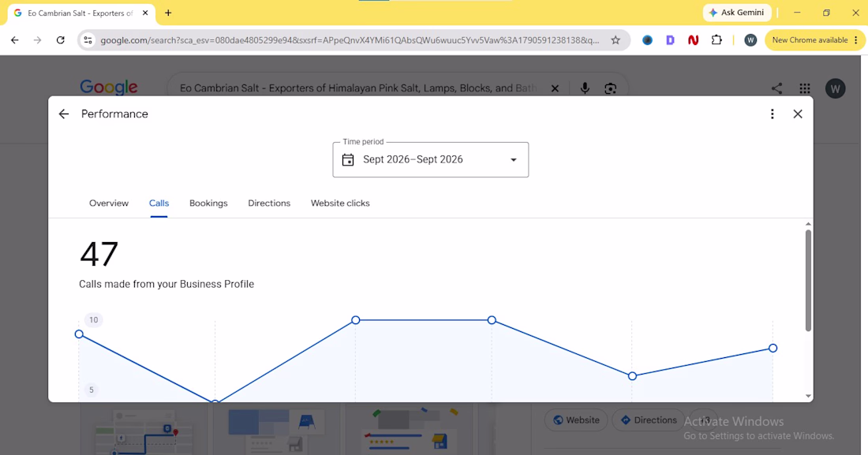Screen dimensions: 868x455
Task: Open Ask Gemini
Action: point(737,13)
